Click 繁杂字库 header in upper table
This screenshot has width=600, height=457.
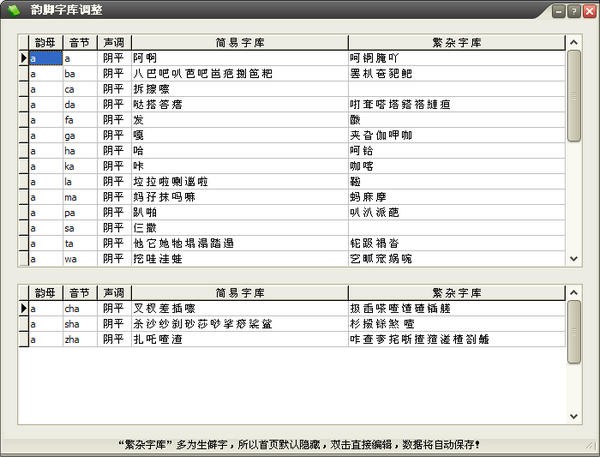(457, 42)
